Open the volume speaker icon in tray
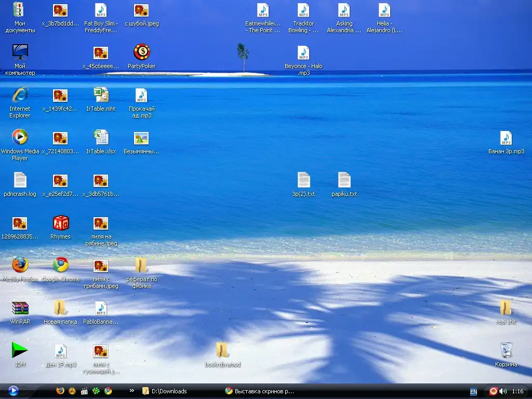532x399 pixels. [502, 391]
